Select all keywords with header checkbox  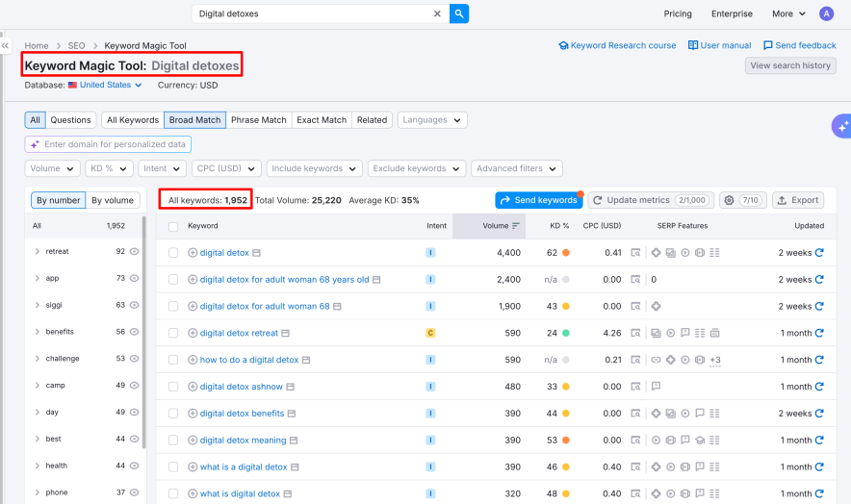tap(173, 227)
